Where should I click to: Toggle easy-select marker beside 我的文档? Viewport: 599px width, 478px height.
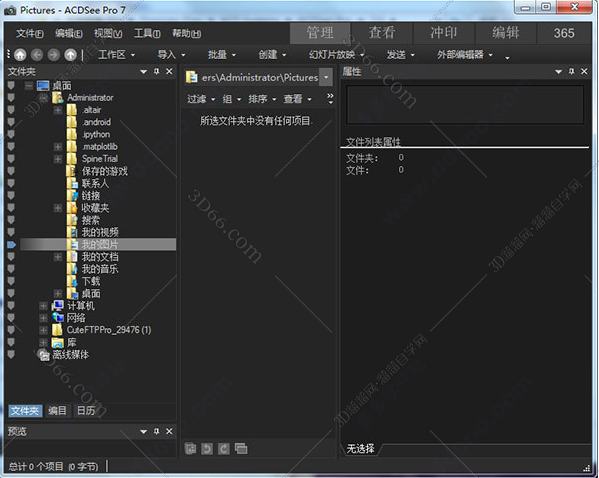point(11,257)
